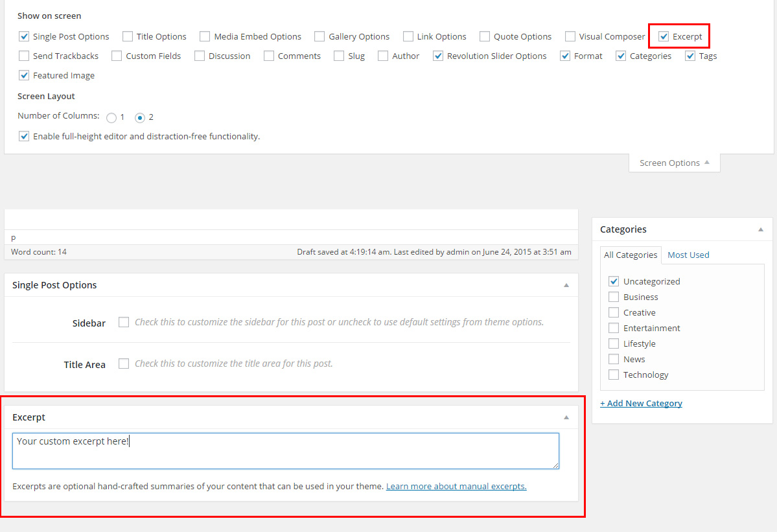
Task: Collapse the Screen Options panel tab
Action: click(674, 163)
